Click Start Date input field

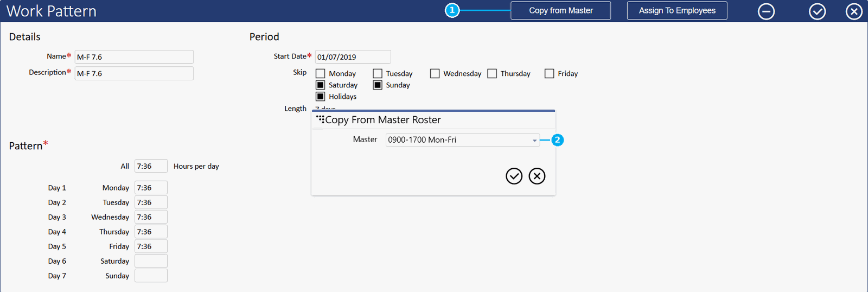(x=353, y=56)
